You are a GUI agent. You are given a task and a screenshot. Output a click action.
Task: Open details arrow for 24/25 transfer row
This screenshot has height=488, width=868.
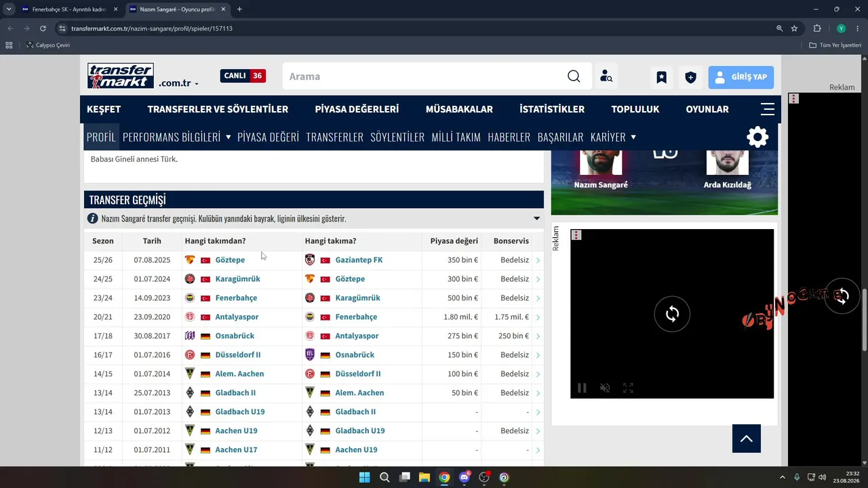coord(538,279)
